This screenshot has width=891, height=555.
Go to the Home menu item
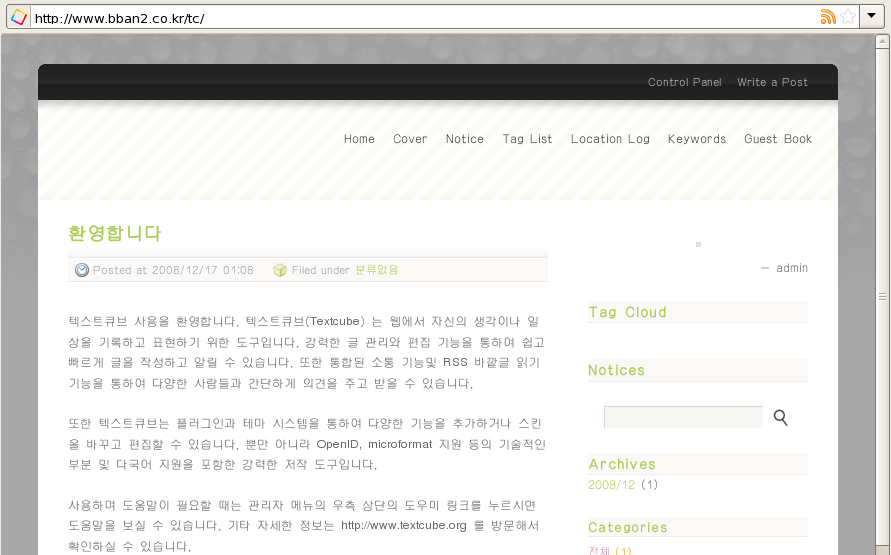point(359,139)
